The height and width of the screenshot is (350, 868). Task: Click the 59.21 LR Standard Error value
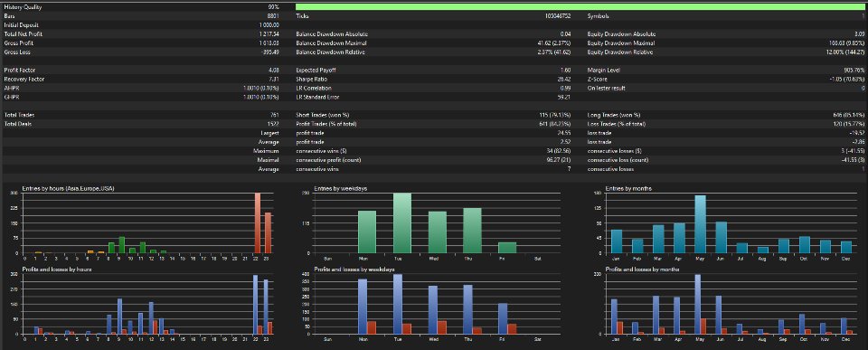coord(565,97)
